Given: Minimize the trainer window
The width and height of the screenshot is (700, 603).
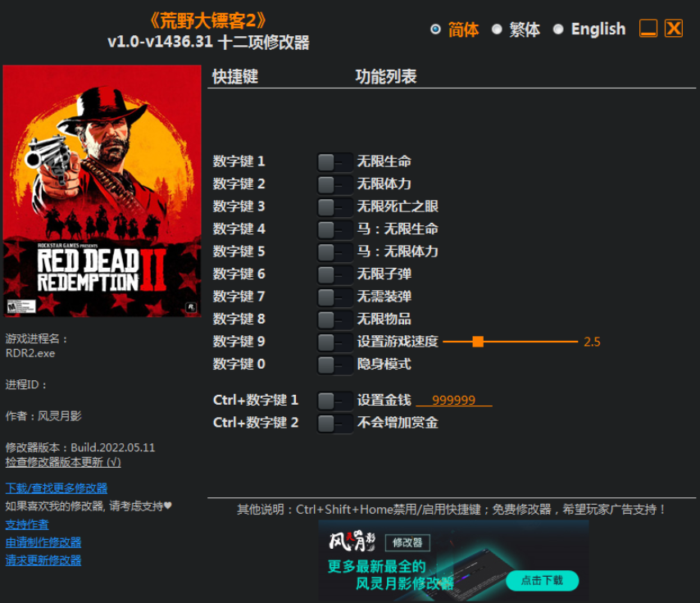Looking at the screenshot, I should pos(648,28).
